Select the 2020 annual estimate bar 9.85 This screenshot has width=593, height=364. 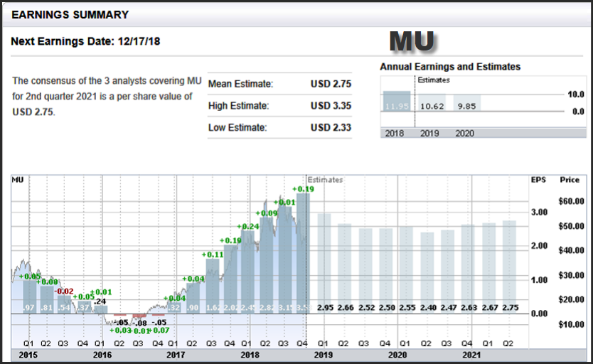[x=466, y=106]
